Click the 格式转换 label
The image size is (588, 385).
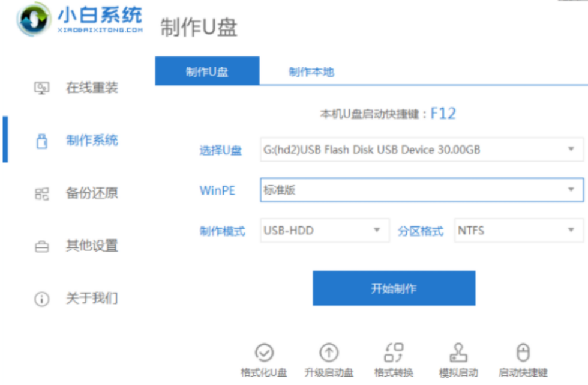coord(394,372)
